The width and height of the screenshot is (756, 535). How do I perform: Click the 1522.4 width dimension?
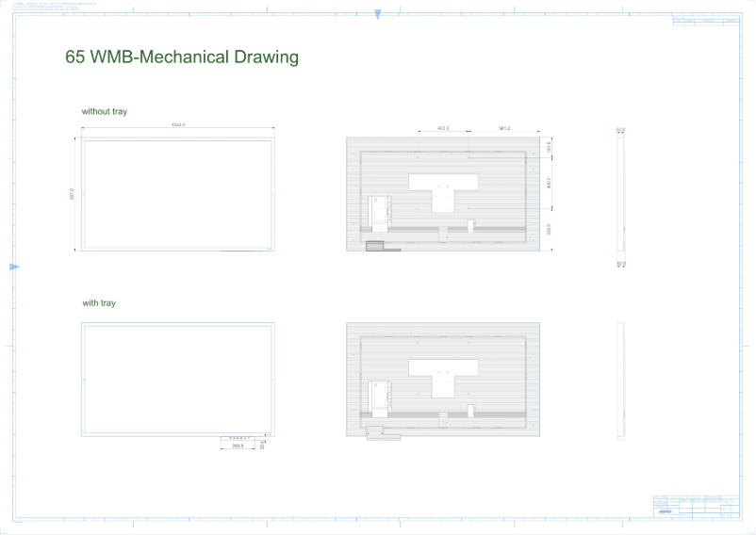(177, 124)
